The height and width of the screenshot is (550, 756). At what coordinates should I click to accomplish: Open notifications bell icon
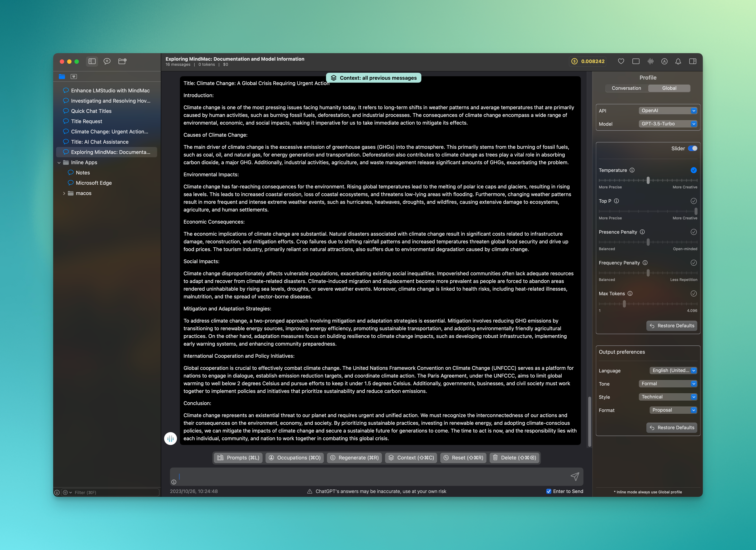click(x=678, y=61)
